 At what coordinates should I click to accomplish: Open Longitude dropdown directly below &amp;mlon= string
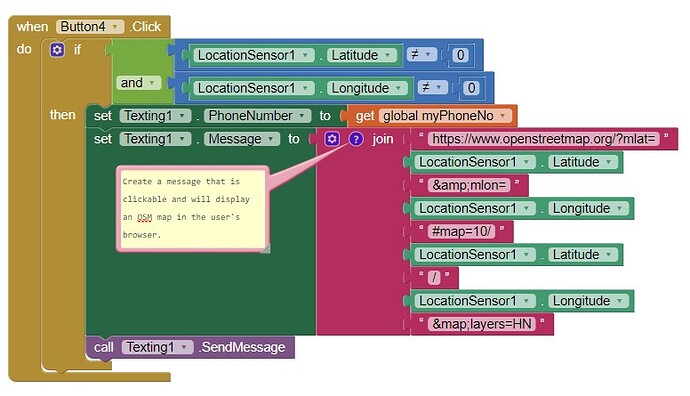pyautogui.click(x=588, y=208)
